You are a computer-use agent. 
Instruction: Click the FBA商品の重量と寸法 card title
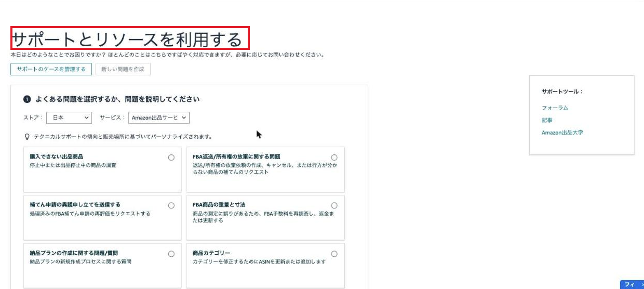tap(219, 205)
